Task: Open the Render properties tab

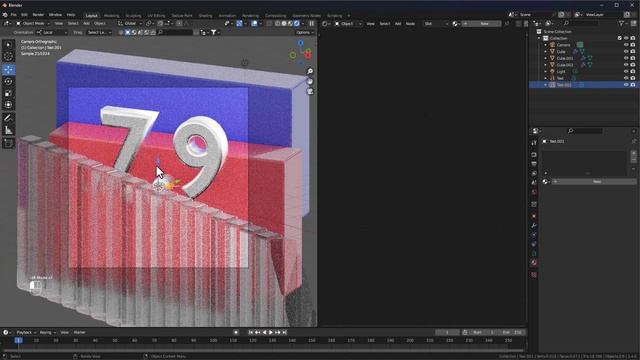Action: [x=534, y=155]
